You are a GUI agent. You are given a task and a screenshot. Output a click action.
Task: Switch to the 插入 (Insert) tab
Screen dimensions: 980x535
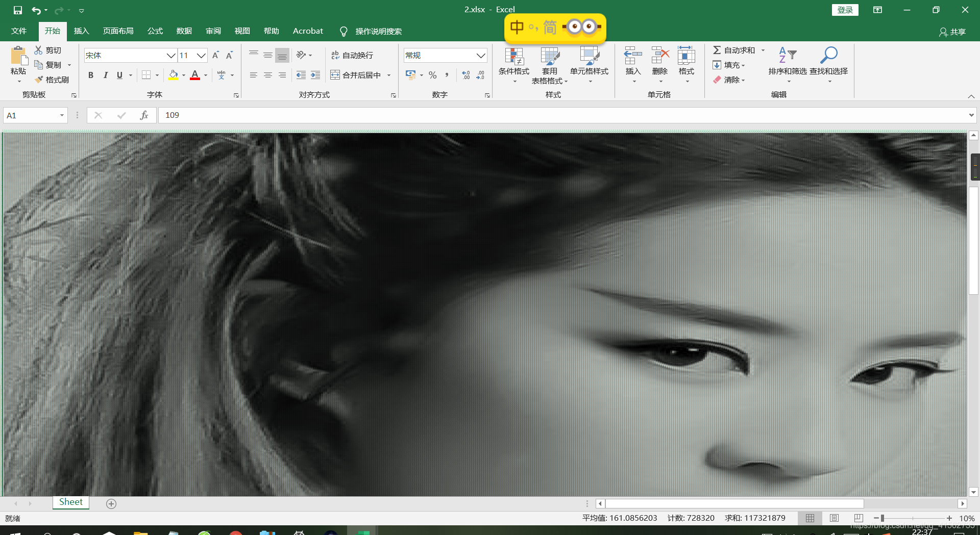pos(81,31)
